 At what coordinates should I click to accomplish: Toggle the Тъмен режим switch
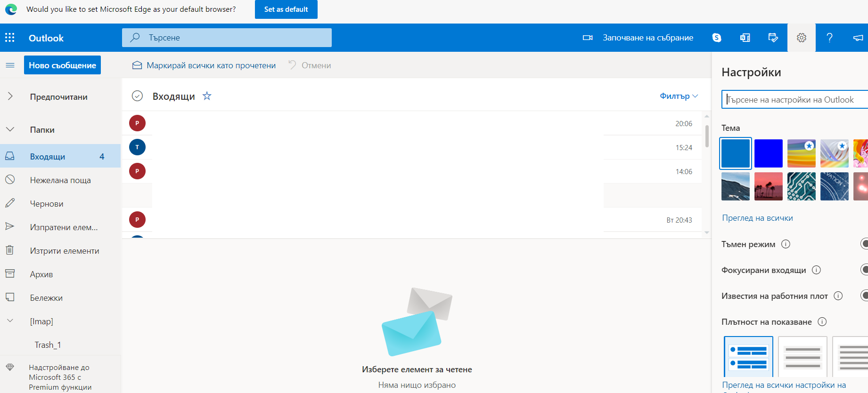coord(864,244)
